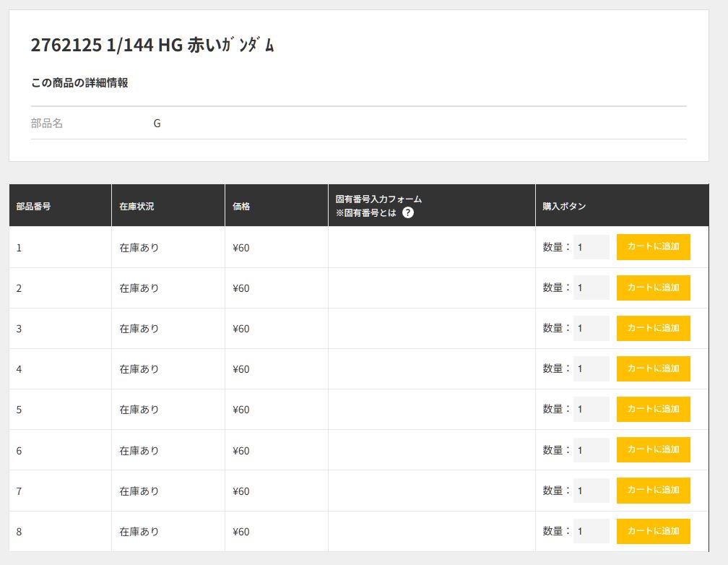Image resolution: width=728 pixels, height=565 pixels.
Task: Select quantity box in part 3 row
Action: tap(591, 328)
